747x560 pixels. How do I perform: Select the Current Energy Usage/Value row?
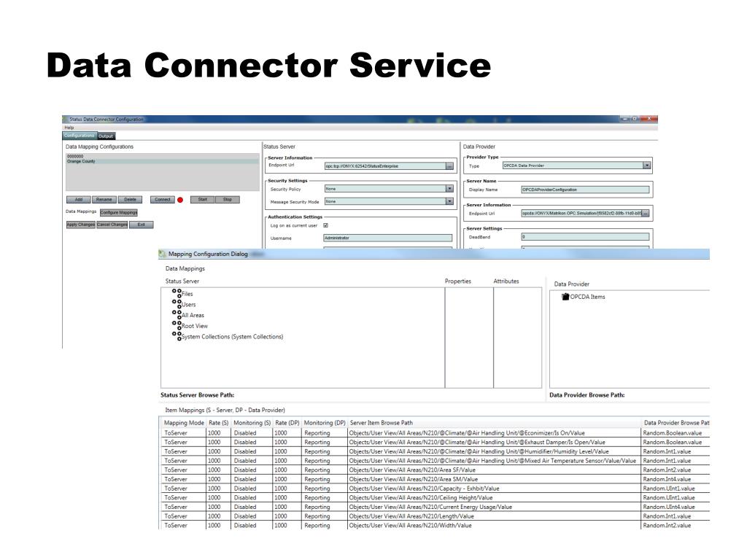tap(435, 507)
